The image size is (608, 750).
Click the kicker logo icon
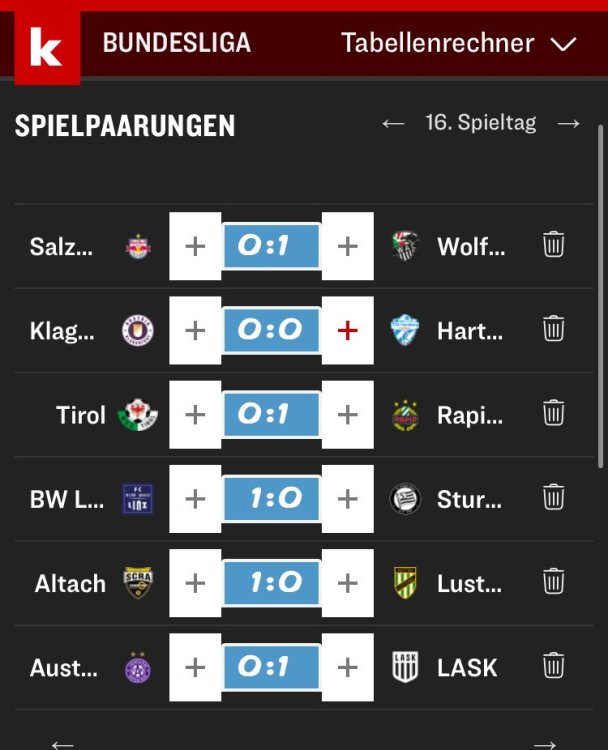[46, 47]
